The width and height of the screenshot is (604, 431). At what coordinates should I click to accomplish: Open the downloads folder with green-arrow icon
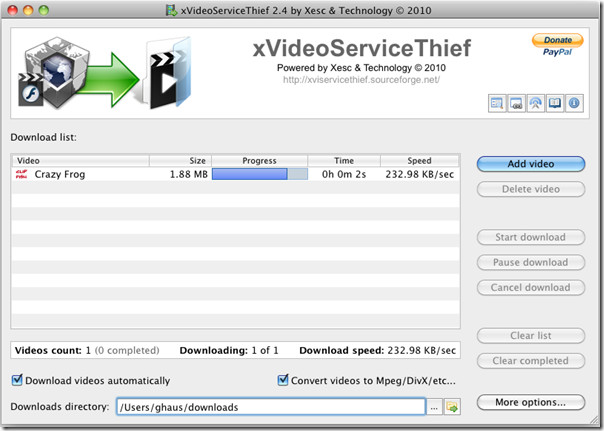pyautogui.click(x=452, y=407)
